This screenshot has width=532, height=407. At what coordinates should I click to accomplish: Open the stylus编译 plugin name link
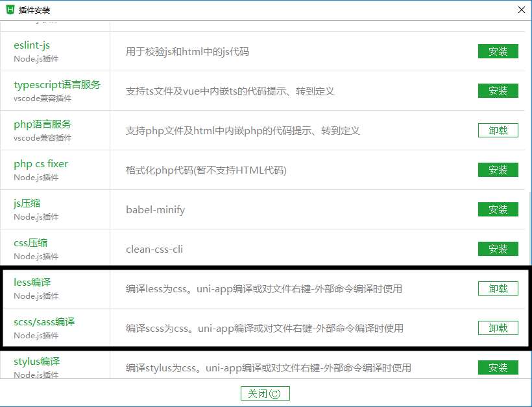click(x=36, y=362)
